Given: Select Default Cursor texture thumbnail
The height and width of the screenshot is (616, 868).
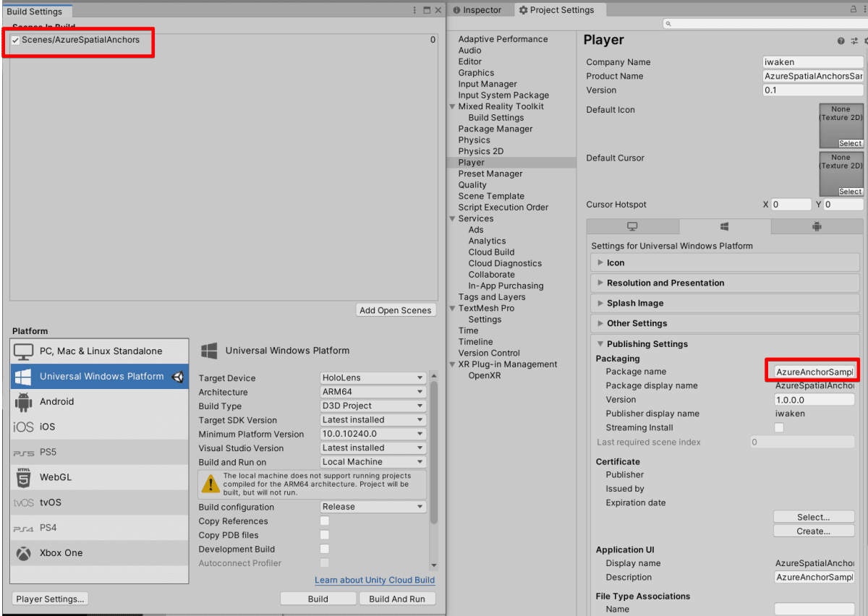Looking at the screenshot, I should point(841,174).
